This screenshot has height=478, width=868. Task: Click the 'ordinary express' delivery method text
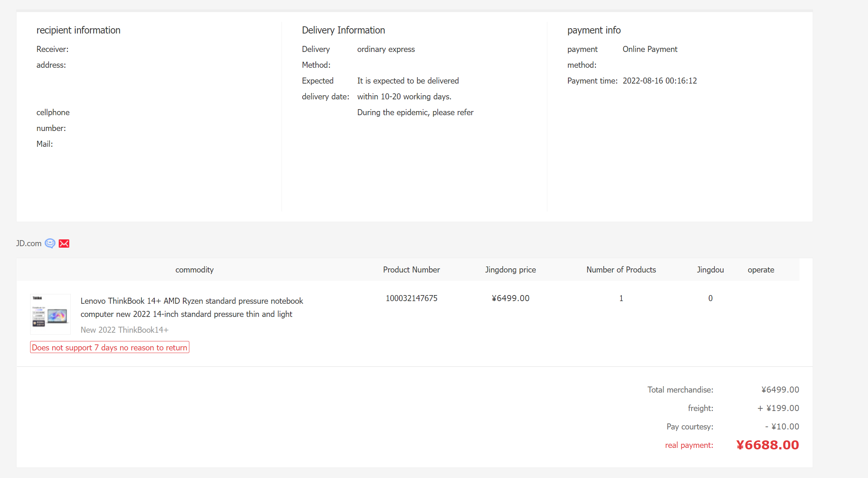click(386, 49)
